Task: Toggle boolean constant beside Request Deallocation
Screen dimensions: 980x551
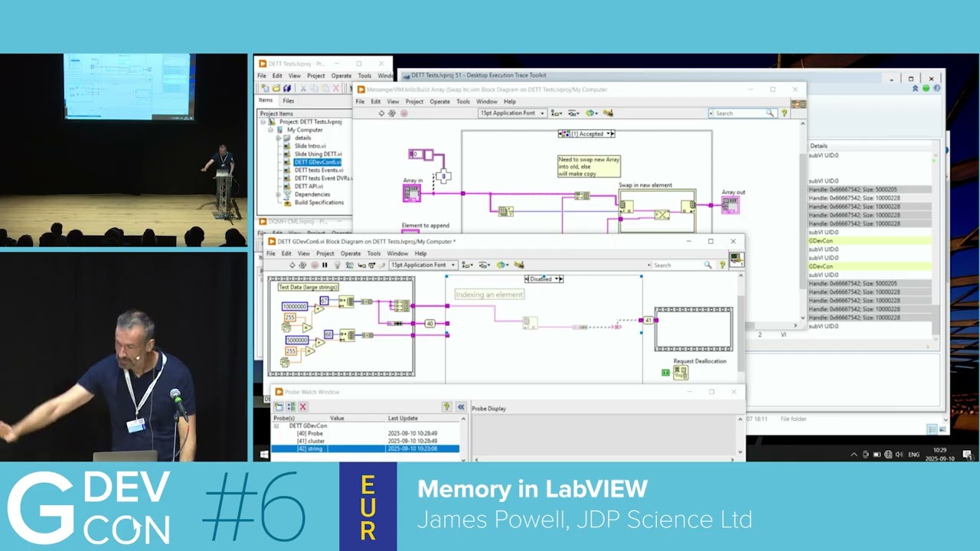Action: [x=666, y=373]
